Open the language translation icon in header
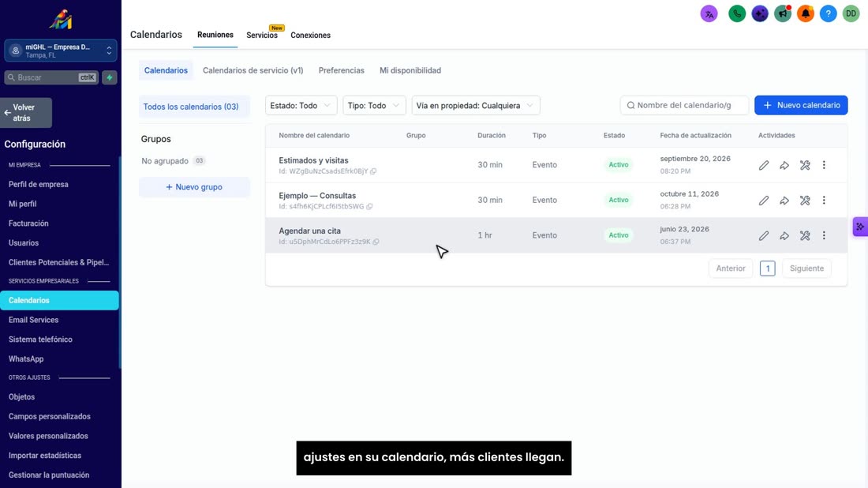This screenshot has height=488, width=868. [709, 14]
